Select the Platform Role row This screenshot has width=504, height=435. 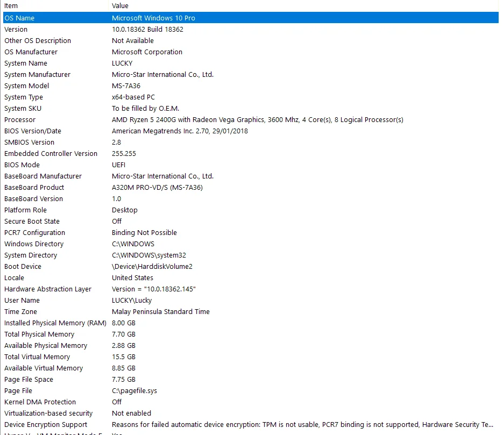click(251, 210)
